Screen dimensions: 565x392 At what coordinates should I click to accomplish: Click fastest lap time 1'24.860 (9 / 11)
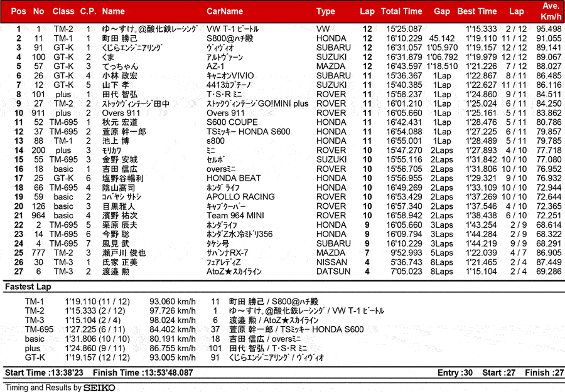pos(95,348)
